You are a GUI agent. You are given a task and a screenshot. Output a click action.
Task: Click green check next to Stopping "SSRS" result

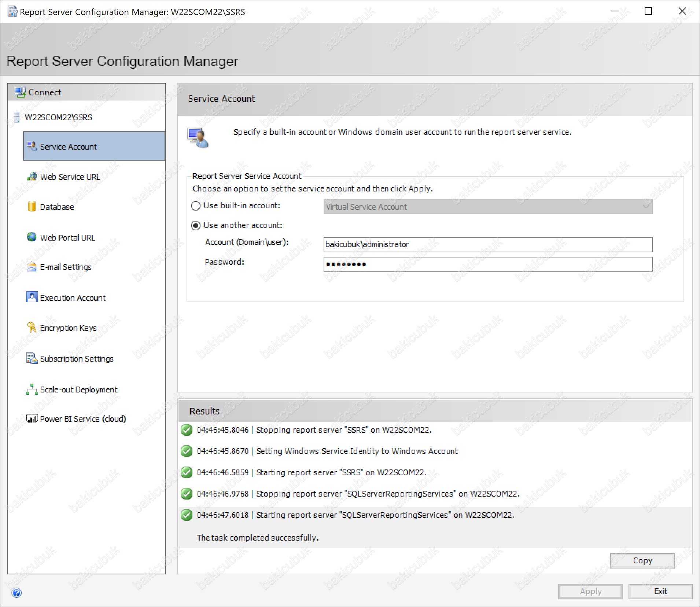pyautogui.click(x=187, y=430)
